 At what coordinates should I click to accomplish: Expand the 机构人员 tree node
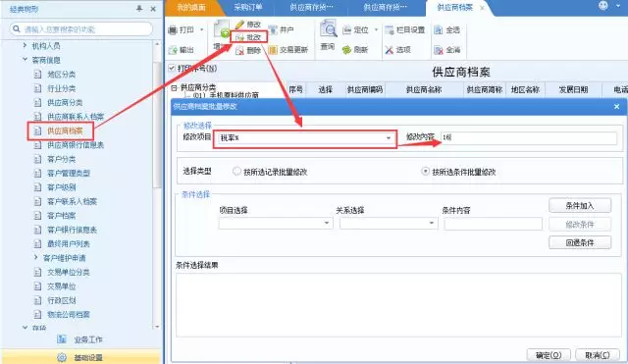25,46
